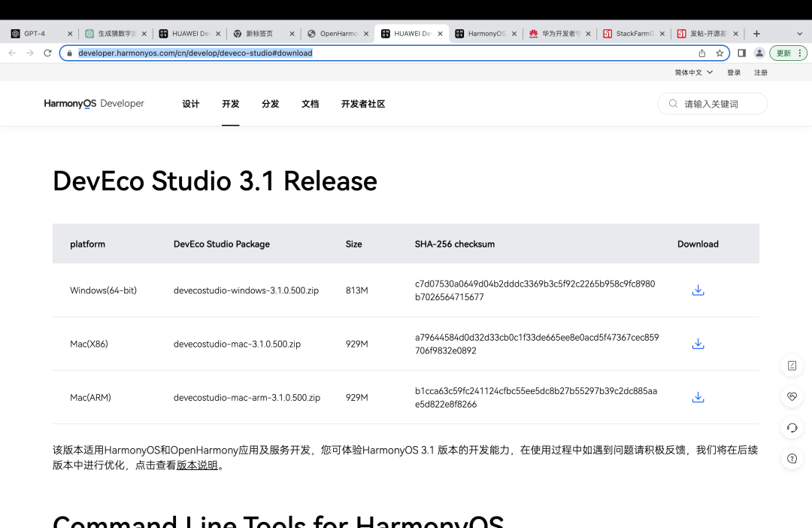
Task: Go to HarmonyOS Developer home logo
Action: 94,104
